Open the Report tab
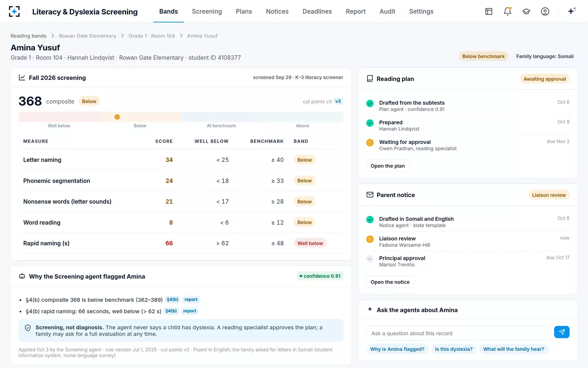Image resolution: width=588 pixels, height=368 pixels. [x=356, y=11]
